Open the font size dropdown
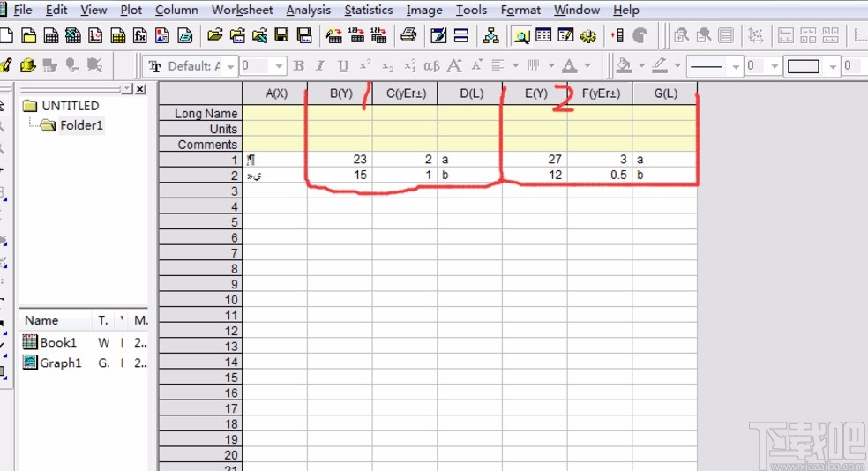The width and height of the screenshot is (868, 471). tap(279, 66)
